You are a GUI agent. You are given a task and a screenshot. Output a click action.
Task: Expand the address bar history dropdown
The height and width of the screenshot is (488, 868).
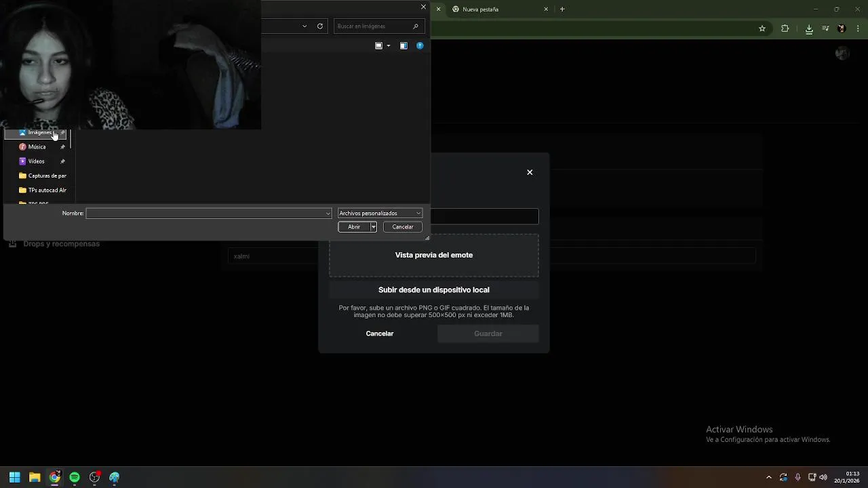(304, 26)
